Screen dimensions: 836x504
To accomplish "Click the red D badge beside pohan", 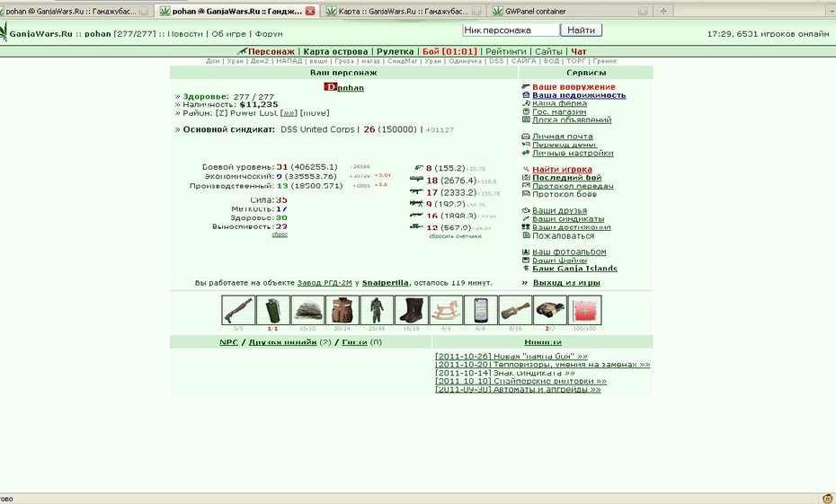I will point(330,87).
